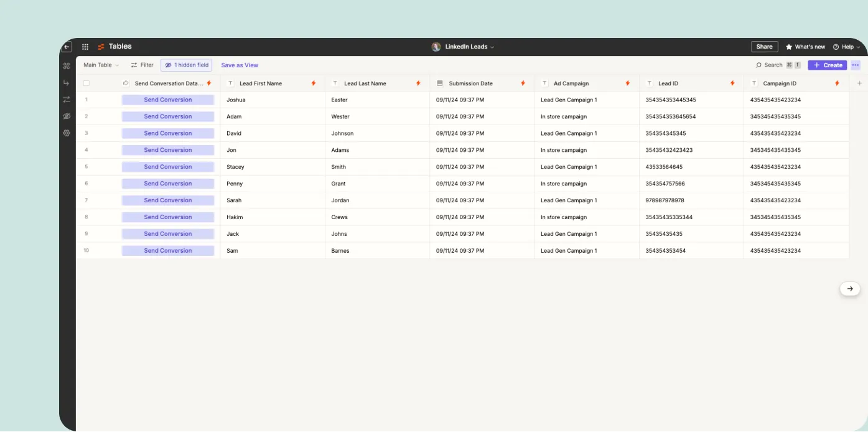This screenshot has width=868, height=432.
Task: Click the back arrow in the top-left corner
Action: 67,47
